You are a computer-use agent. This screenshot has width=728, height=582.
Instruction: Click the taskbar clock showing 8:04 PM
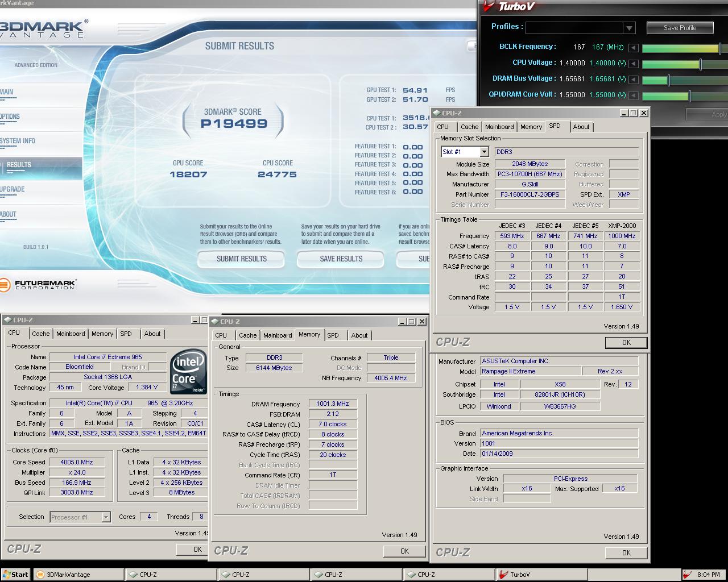click(x=708, y=575)
